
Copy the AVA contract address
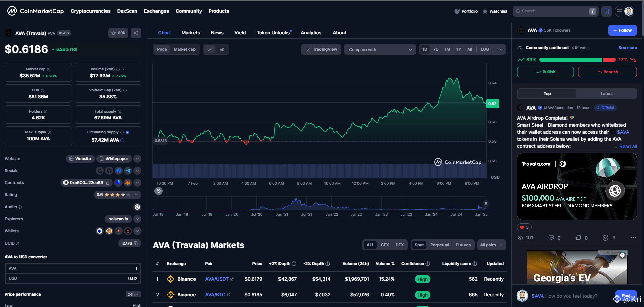(x=107, y=182)
